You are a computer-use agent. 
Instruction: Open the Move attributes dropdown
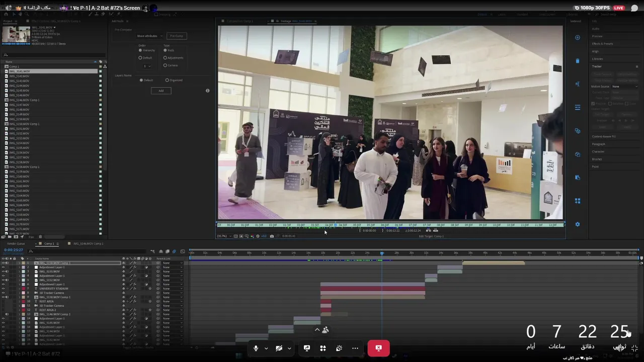[x=149, y=36]
